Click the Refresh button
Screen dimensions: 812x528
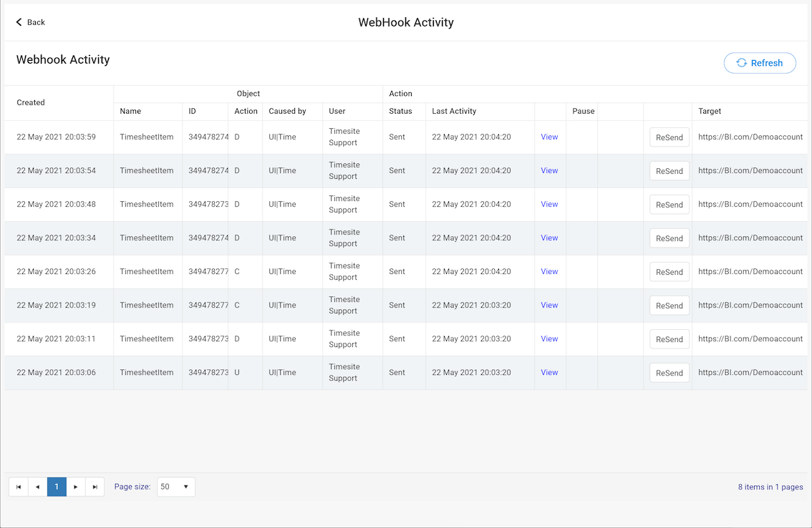click(760, 63)
